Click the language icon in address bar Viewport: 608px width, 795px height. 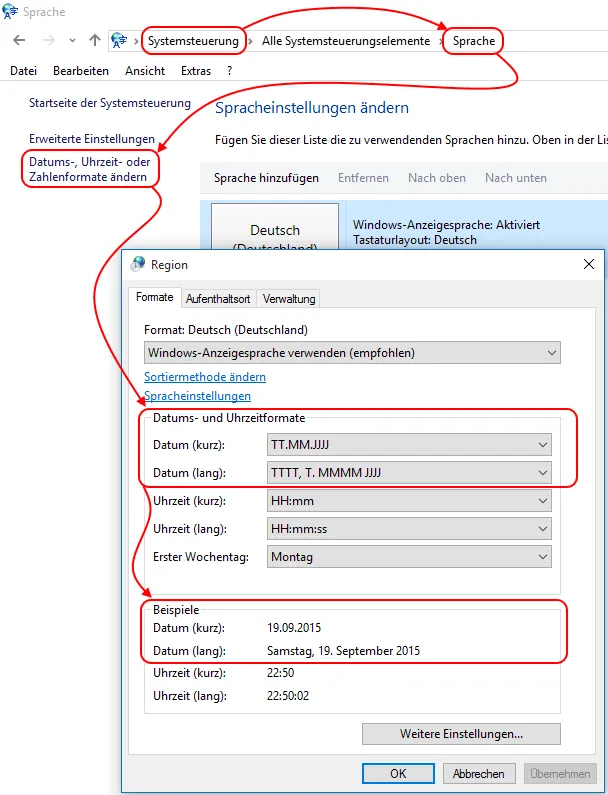pos(119,40)
